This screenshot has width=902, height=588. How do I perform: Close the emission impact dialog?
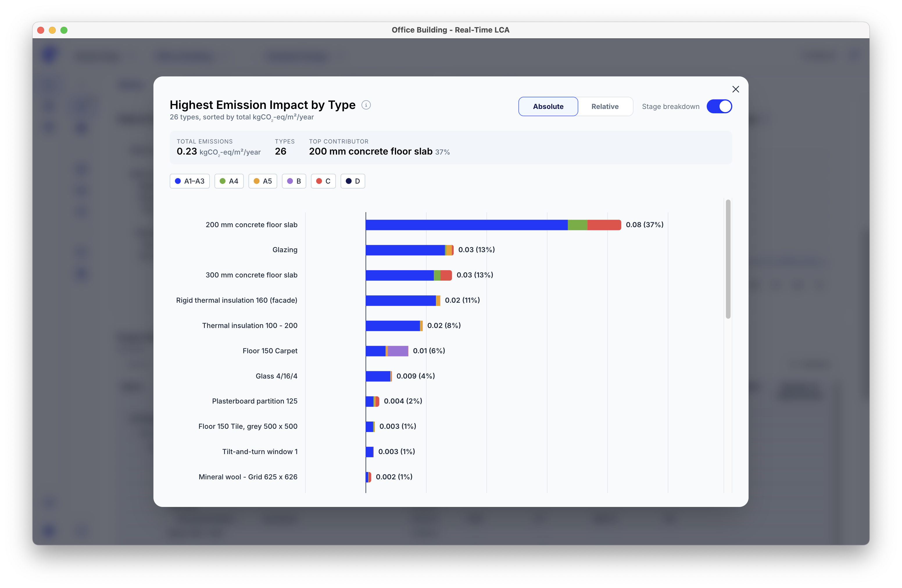[735, 89]
